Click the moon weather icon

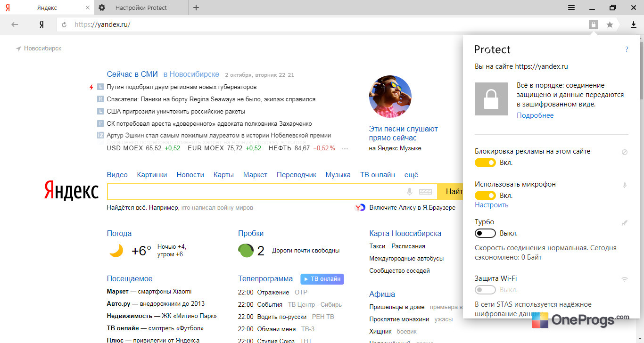pos(116,251)
